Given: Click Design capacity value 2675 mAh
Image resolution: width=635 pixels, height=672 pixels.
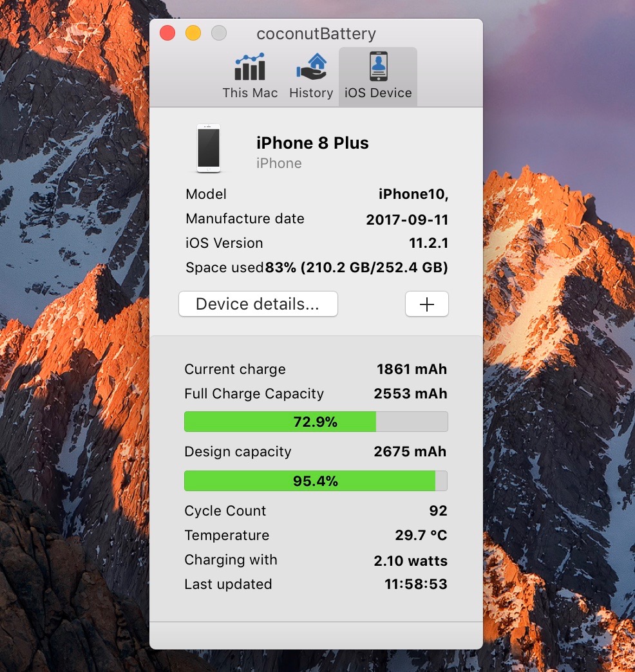Looking at the screenshot, I should pos(410,451).
